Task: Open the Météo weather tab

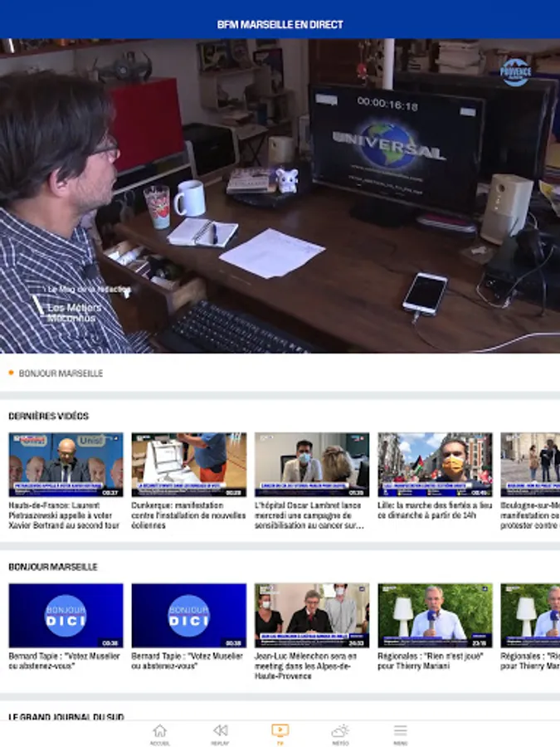Action: tap(340, 735)
